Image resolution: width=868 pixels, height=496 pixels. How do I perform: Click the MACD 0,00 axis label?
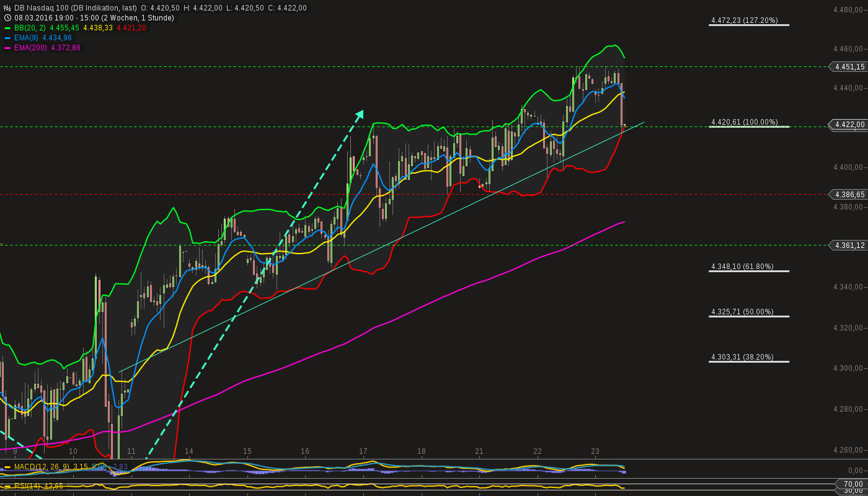click(x=856, y=471)
